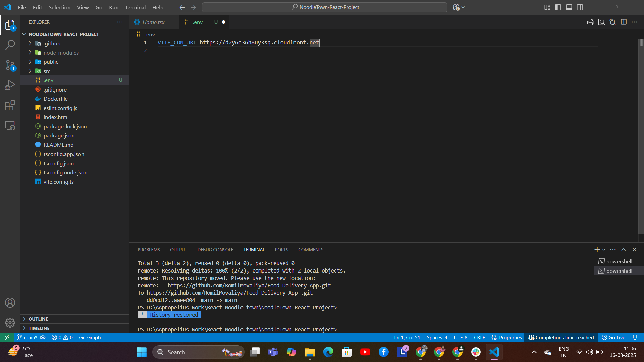The width and height of the screenshot is (644, 362).
Task: Click the NoodleTown-React-Project command search box
Action: click(324, 7)
